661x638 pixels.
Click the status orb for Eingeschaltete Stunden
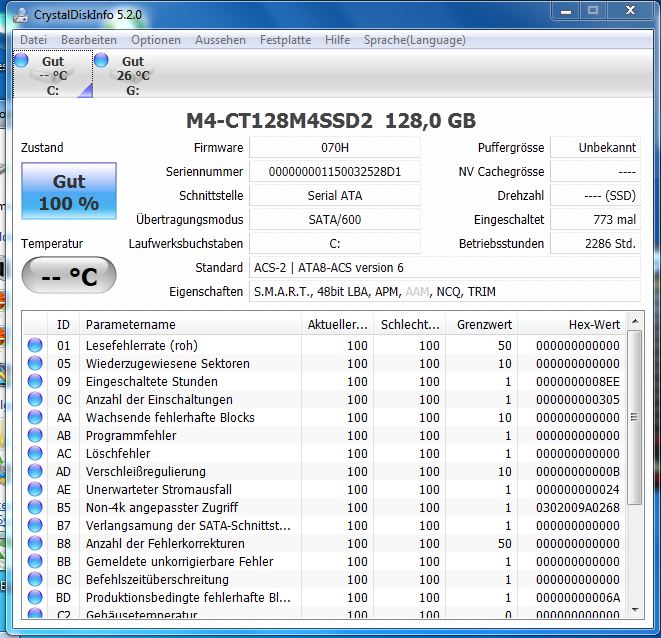click(x=35, y=381)
